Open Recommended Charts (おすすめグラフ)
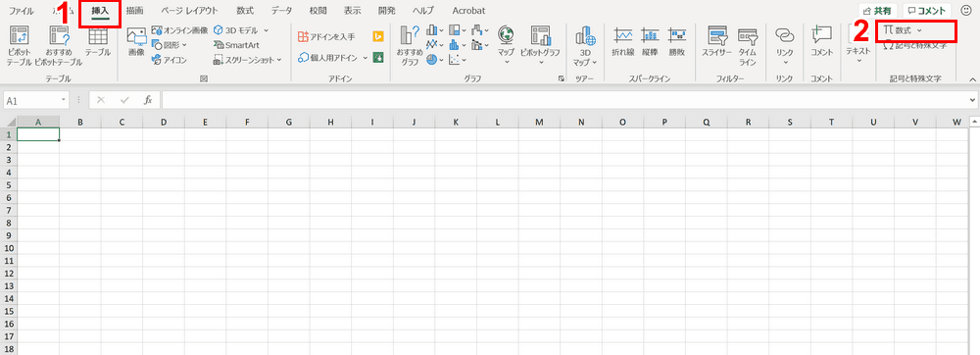This screenshot has height=355, width=980. (x=410, y=46)
